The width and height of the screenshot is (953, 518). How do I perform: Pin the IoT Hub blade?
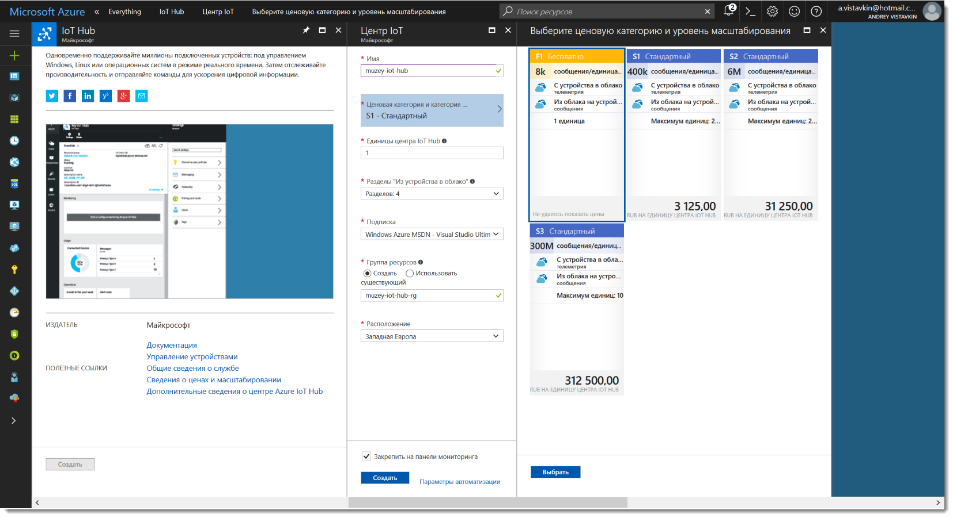tap(306, 30)
